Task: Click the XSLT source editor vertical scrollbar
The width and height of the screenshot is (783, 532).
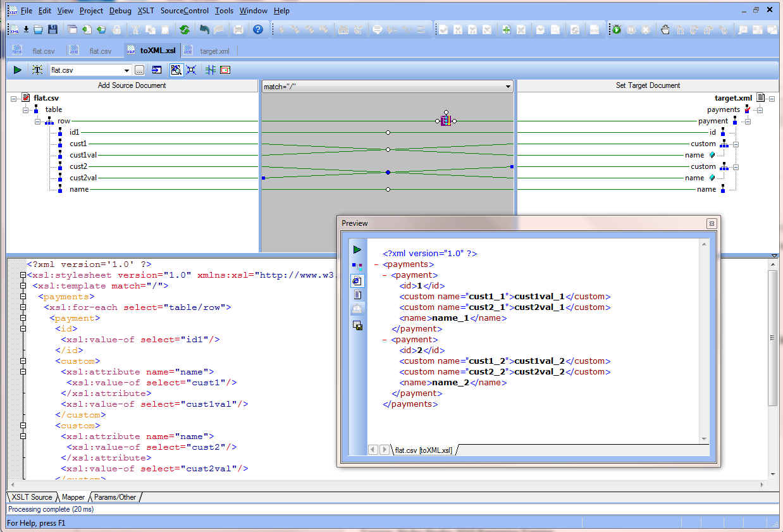Action: 773,338
